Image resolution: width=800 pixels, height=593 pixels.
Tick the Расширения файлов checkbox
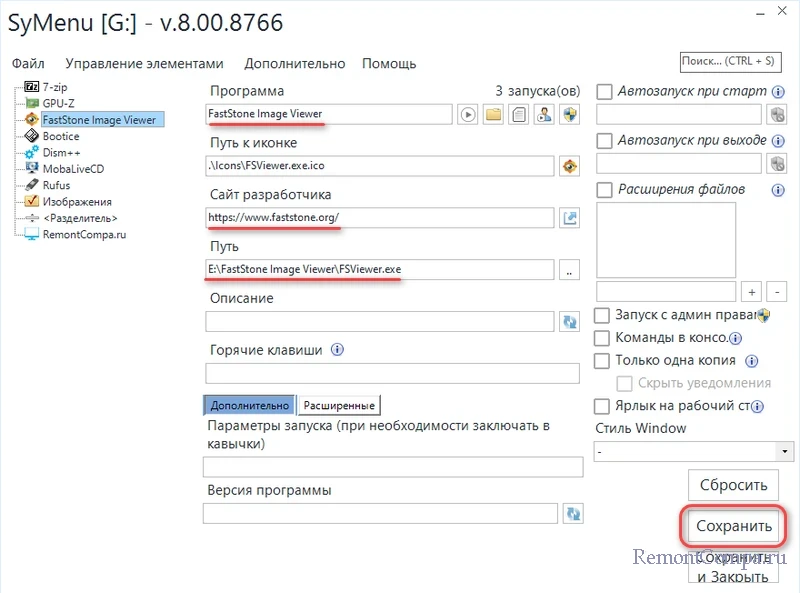pyautogui.click(x=604, y=190)
